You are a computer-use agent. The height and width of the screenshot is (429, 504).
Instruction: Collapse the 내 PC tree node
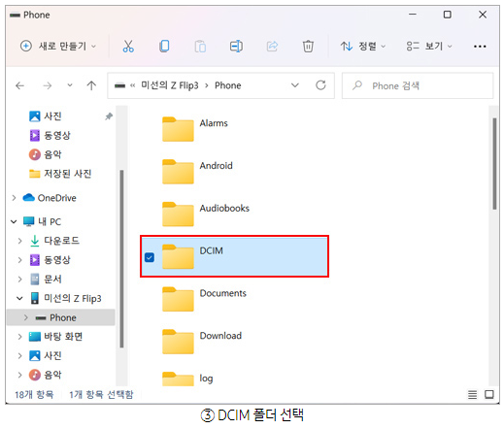tap(14, 221)
